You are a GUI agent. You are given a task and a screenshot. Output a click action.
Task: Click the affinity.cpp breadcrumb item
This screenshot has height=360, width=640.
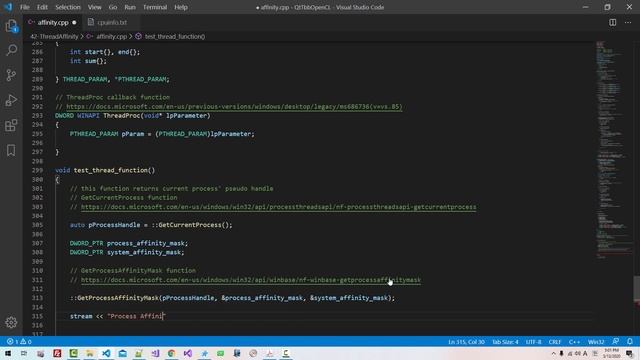coord(111,36)
